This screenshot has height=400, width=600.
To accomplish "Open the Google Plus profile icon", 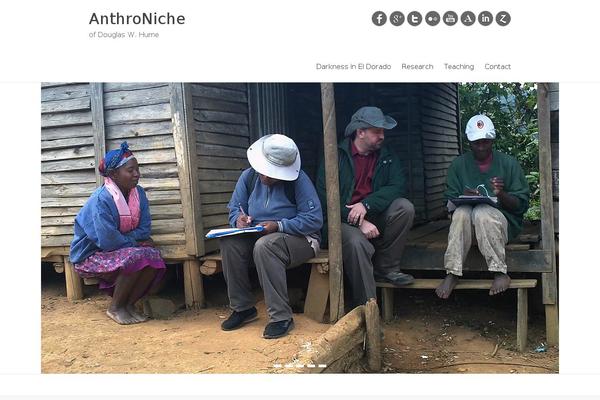I will click(x=397, y=18).
